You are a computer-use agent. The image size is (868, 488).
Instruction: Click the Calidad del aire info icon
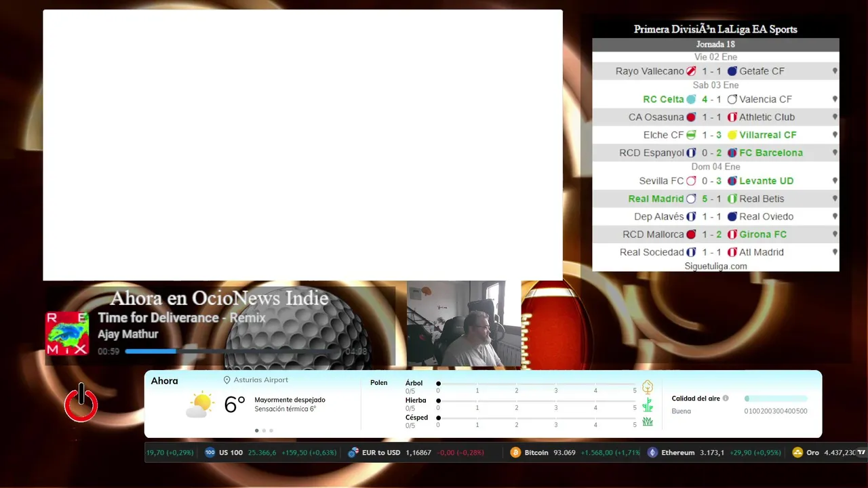coord(726,399)
